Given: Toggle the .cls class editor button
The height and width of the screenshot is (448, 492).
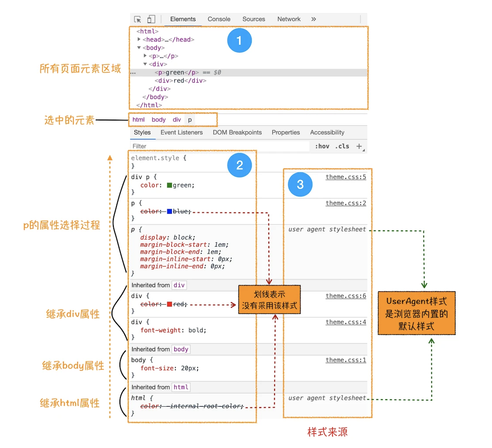Looking at the screenshot, I should click(342, 146).
